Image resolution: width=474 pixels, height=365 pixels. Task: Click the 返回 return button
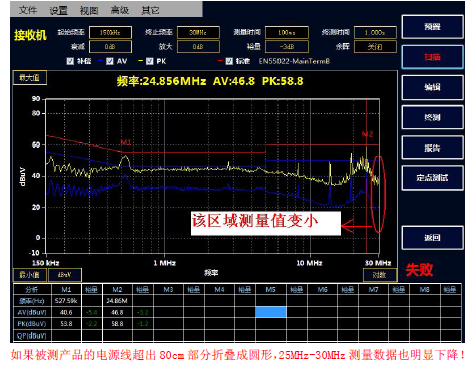tap(432, 238)
